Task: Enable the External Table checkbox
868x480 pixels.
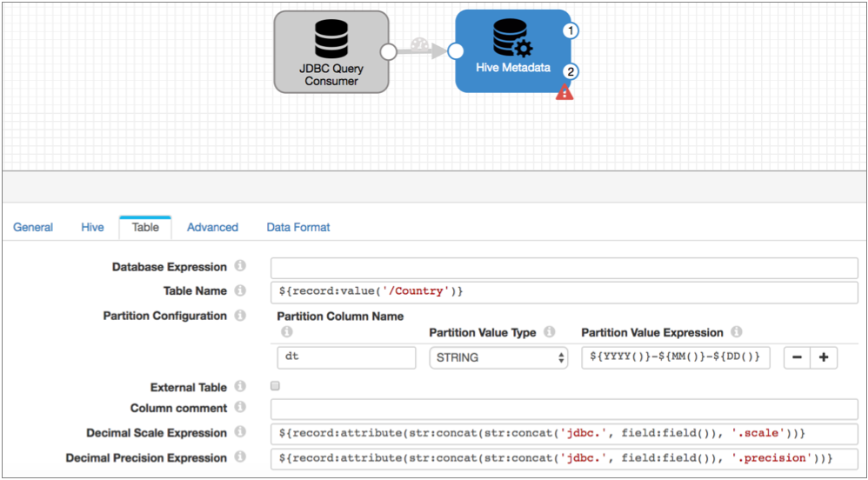Action: point(276,386)
